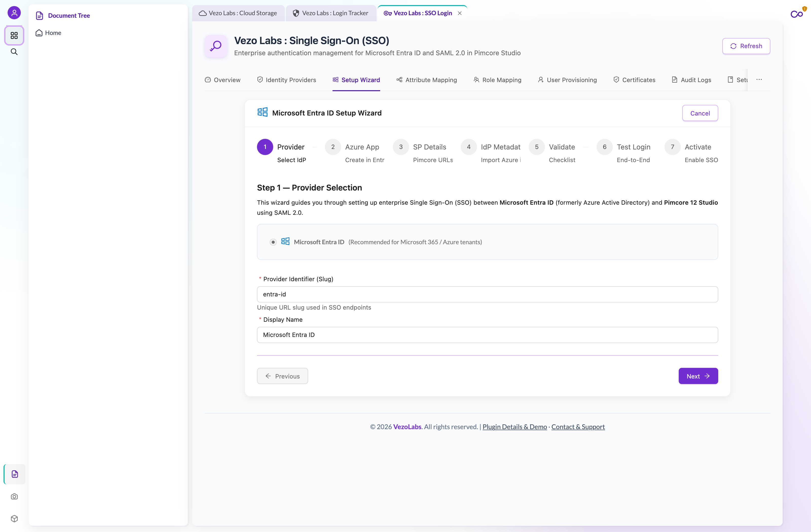Open the Plugin Details & Demo link

tap(514, 427)
